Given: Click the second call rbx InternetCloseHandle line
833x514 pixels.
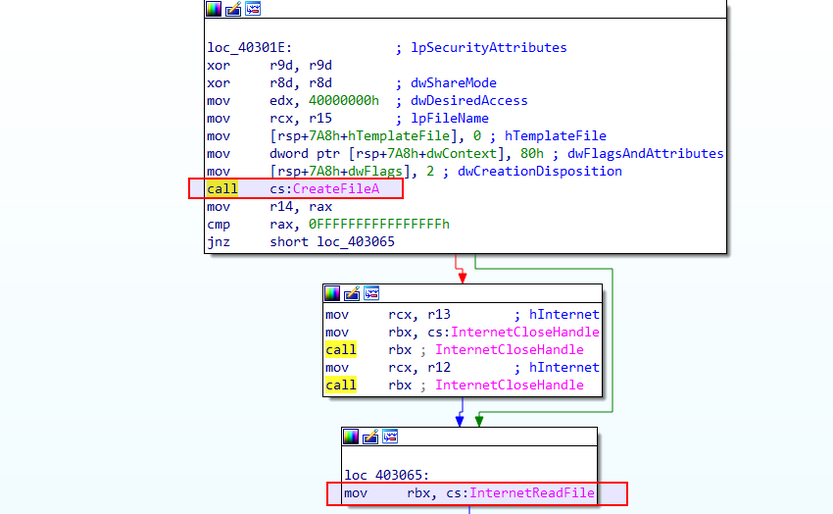Looking at the screenshot, I should pos(454,385).
